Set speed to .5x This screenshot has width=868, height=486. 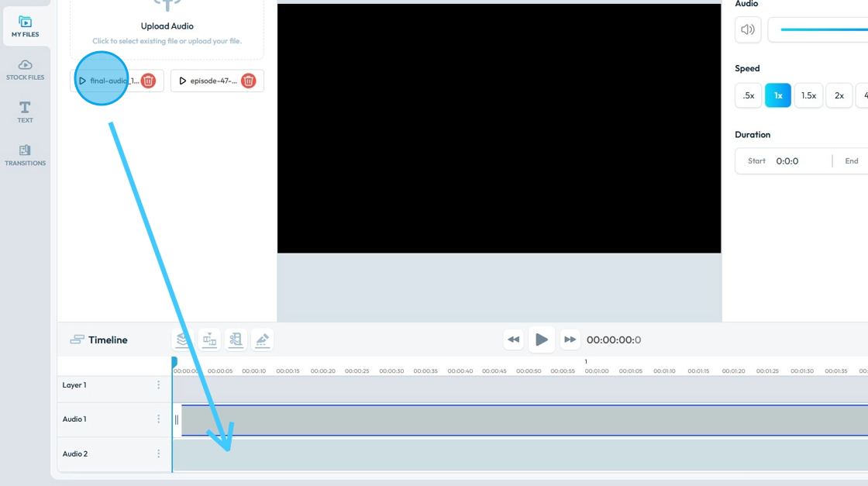pos(749,96)
